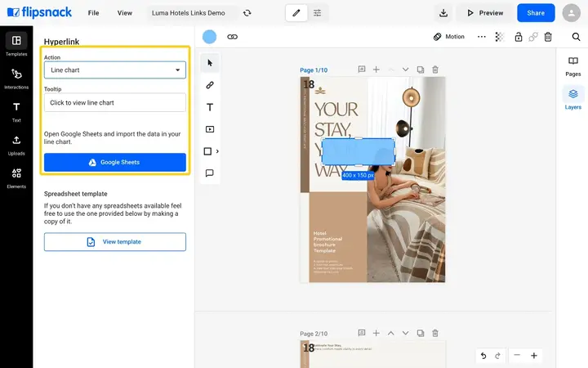588x368 pixels.
Task: Open the user profile avatar
Action: tap(571, 13)
